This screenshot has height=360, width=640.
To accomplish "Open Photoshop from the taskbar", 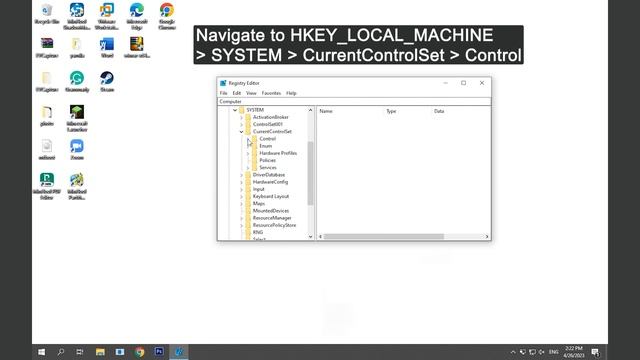I will click(x=159, y=352).
